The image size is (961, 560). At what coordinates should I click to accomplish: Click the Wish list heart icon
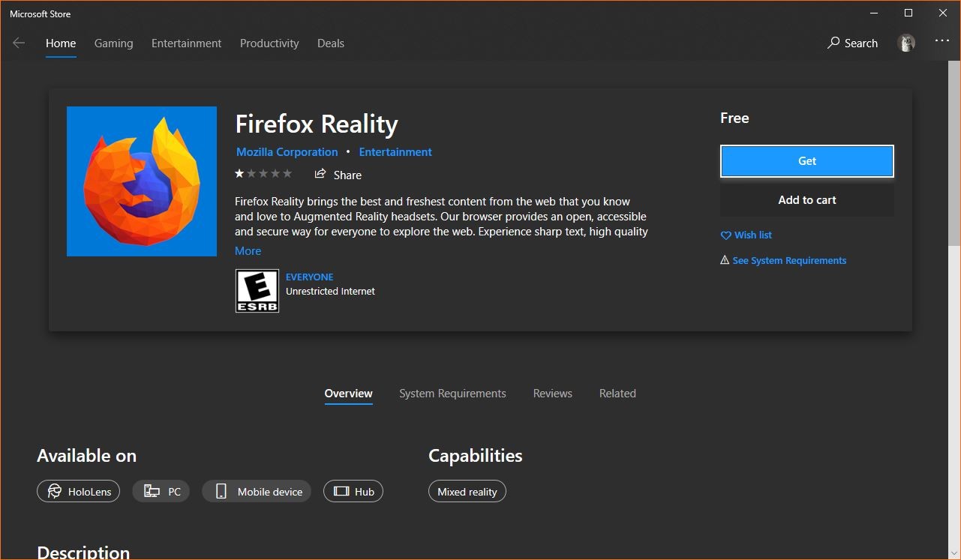[x=725, y=235]
